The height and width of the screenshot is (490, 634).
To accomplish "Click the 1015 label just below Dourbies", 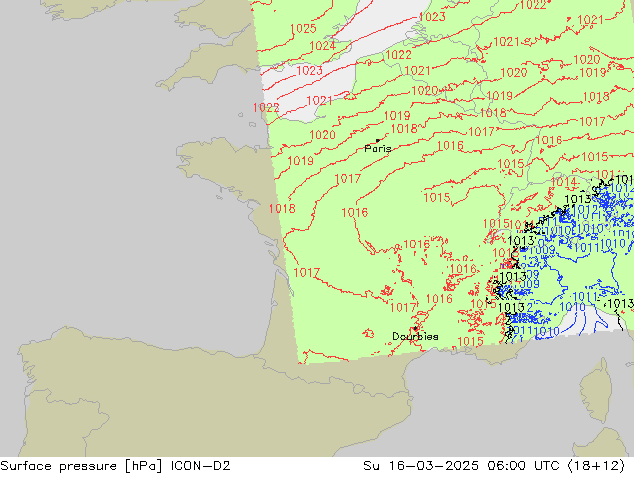I will pyautogui.click(x=470, y=341).
